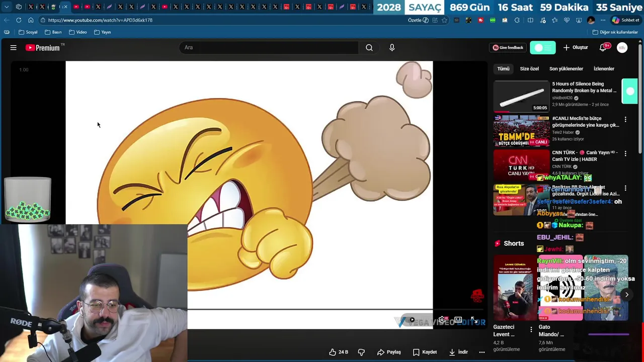Click the İndir download button
644x362 pixels.
pos(458,352)
